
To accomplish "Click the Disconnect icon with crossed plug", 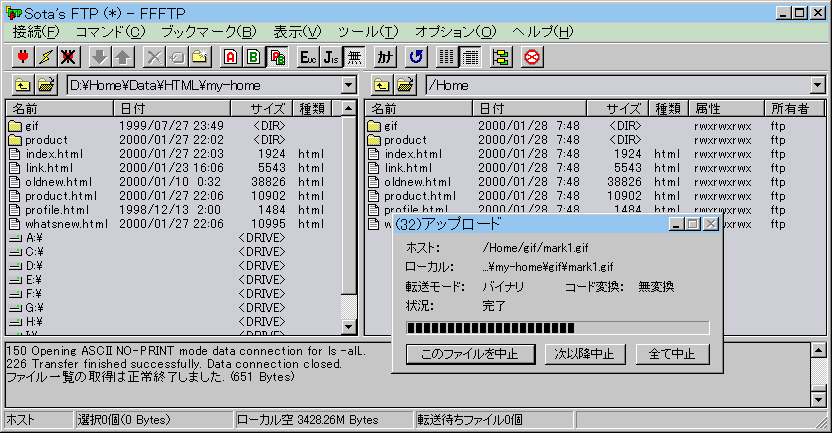I will click(69, 57).
